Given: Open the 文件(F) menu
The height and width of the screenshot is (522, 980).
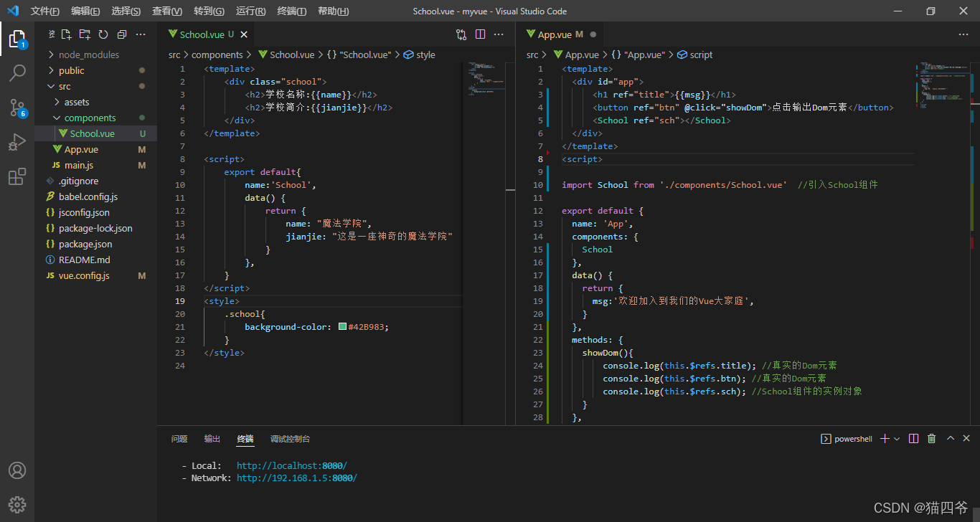Looking at the screenshot, I should point(44,11).
